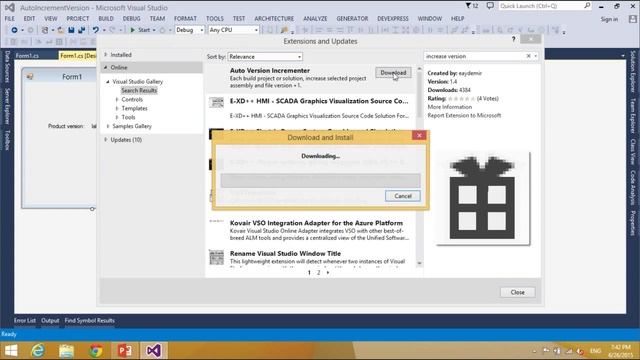Screen dimensions: 640x360
Task: Click the Quick Launch magnifier icon
Action: coord(587,6)
